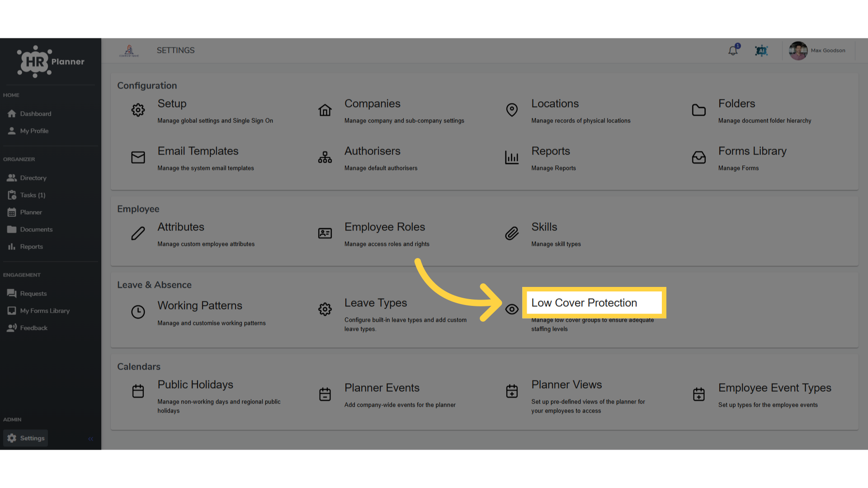
Task: Open My Profile in sidebar
Action: click(x=28, y=131)
